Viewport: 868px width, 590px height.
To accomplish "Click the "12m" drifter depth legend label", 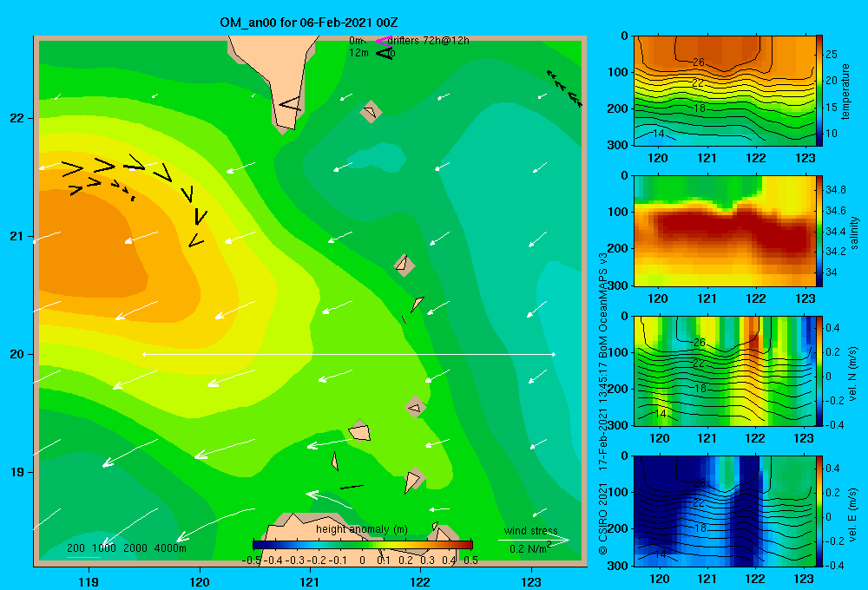I will point(358,53).
